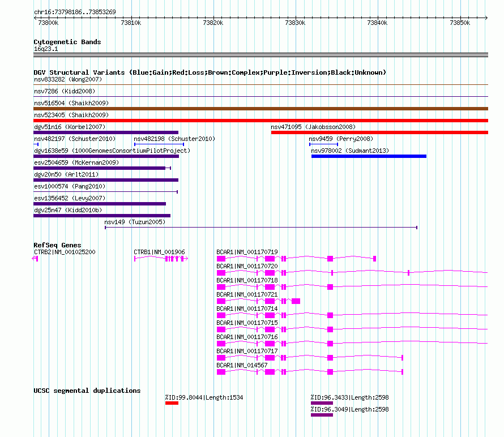Click the 73830k ruler tick label
This screenshot has width=504, height=437.
point(295,23)
